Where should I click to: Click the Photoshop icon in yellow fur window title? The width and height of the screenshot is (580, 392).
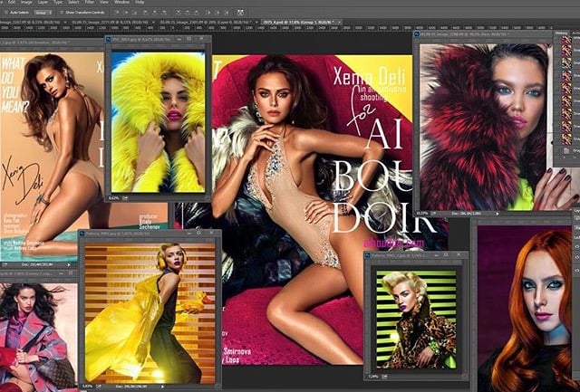[109, 39]
